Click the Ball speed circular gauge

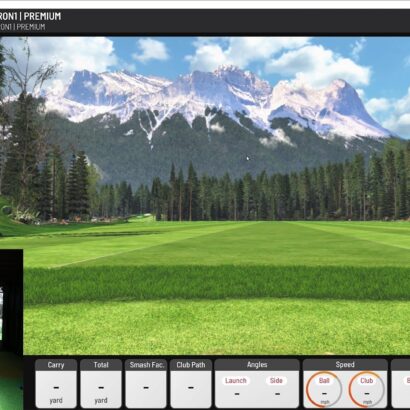point(324,389)
